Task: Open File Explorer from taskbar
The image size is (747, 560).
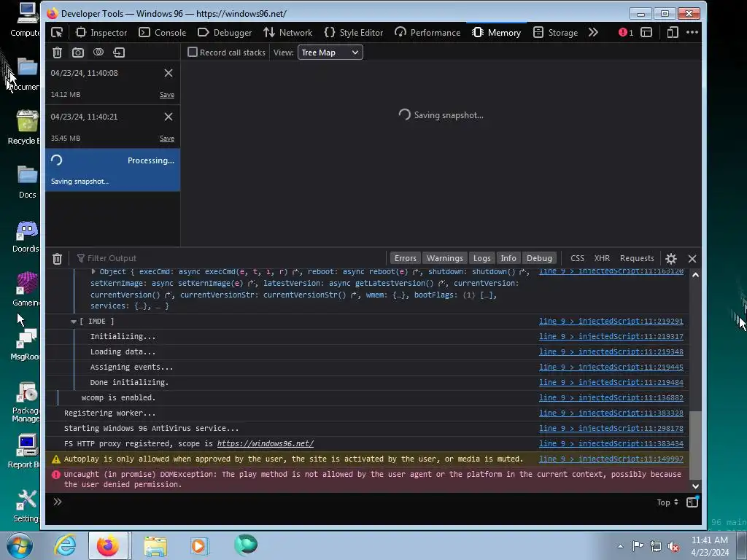Action: tap(155, 545)
